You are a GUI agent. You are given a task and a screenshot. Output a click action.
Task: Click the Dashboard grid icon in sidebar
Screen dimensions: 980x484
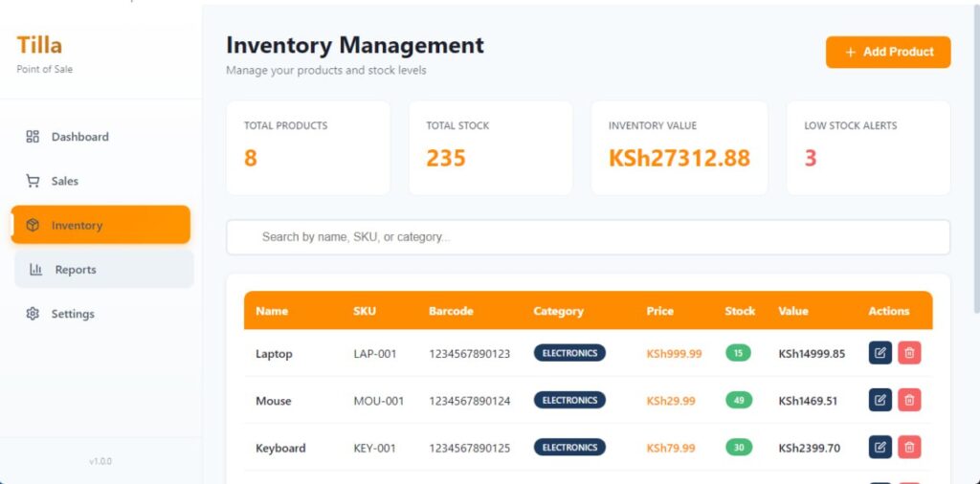(x=33, y=137)
